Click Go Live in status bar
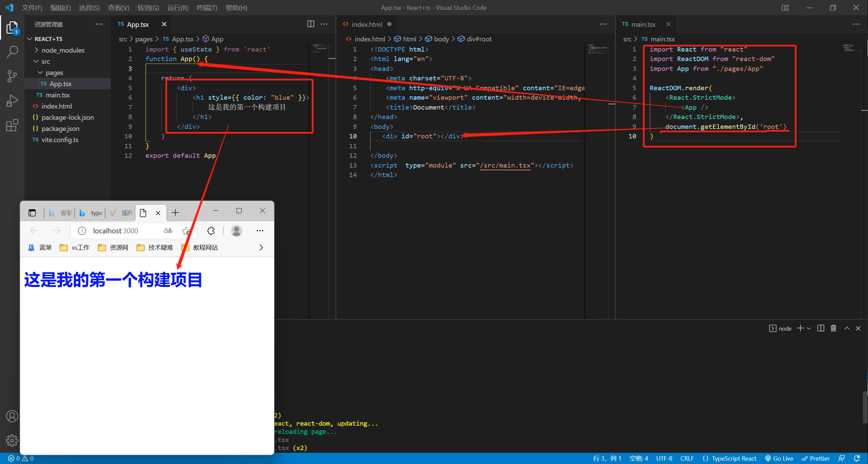The image size is (868, 464). tap(779, 459)
